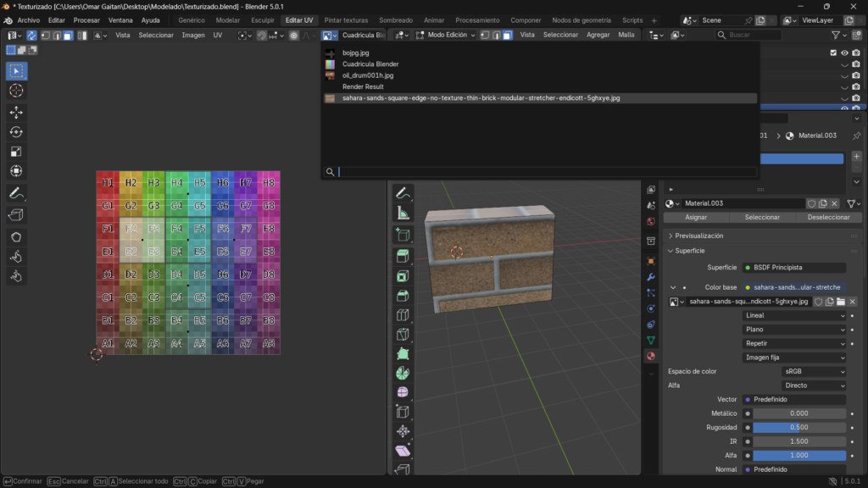
Task: Toggle visibility eye in outliner top row
Action: 844,53
